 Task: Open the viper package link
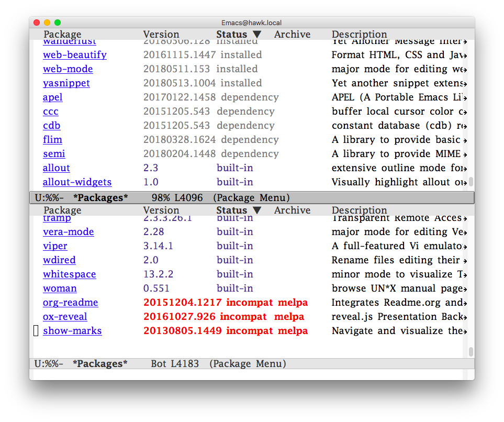point(55,246)
